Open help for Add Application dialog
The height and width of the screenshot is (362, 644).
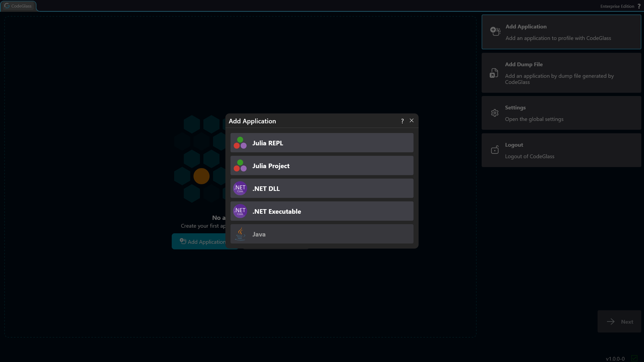click(x=402, y=121)
